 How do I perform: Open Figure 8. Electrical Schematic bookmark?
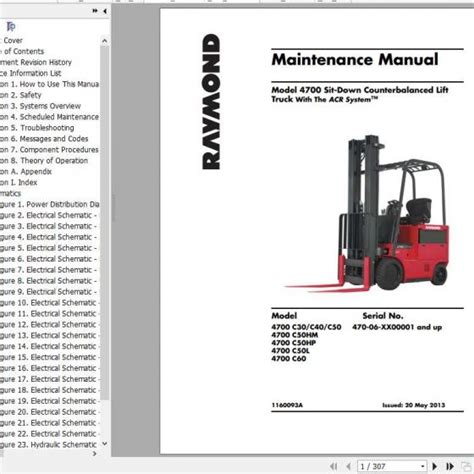48,281
